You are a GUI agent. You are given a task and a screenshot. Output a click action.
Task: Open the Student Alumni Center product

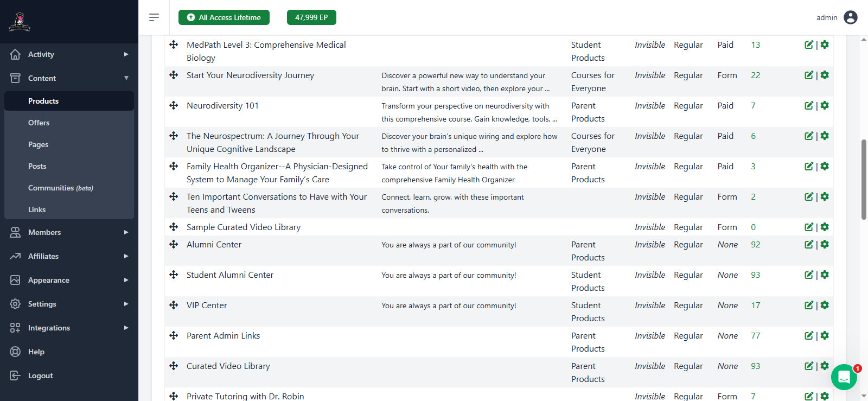230,275
